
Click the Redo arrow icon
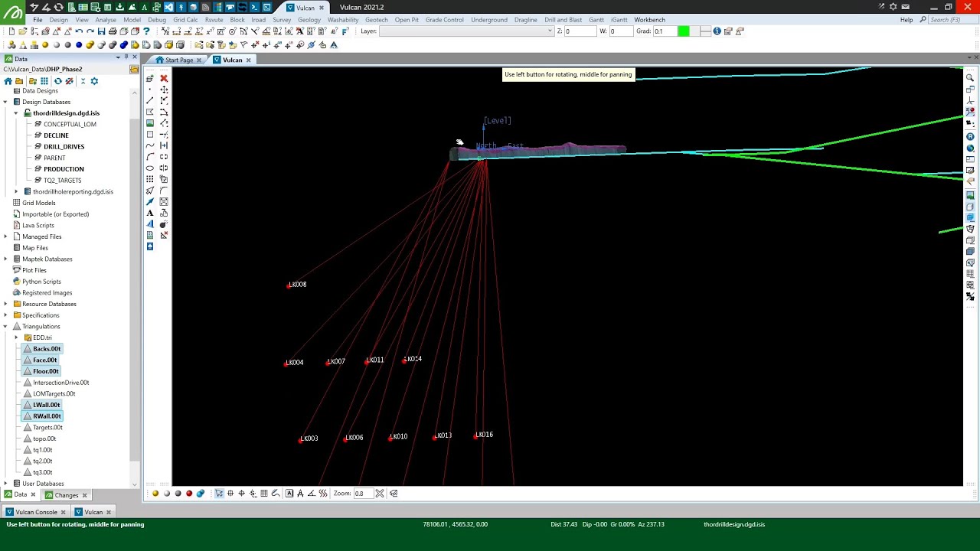coord(90,31)
